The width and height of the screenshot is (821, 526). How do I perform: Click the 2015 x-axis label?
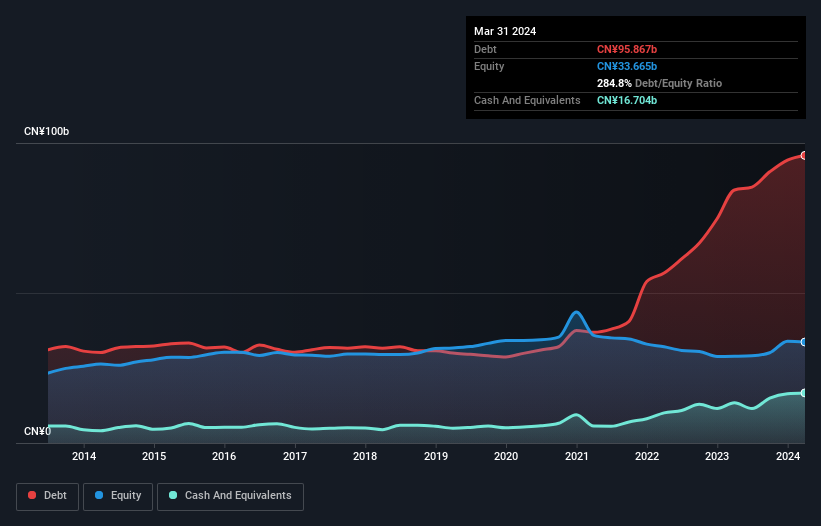click(x=154, y=456)
